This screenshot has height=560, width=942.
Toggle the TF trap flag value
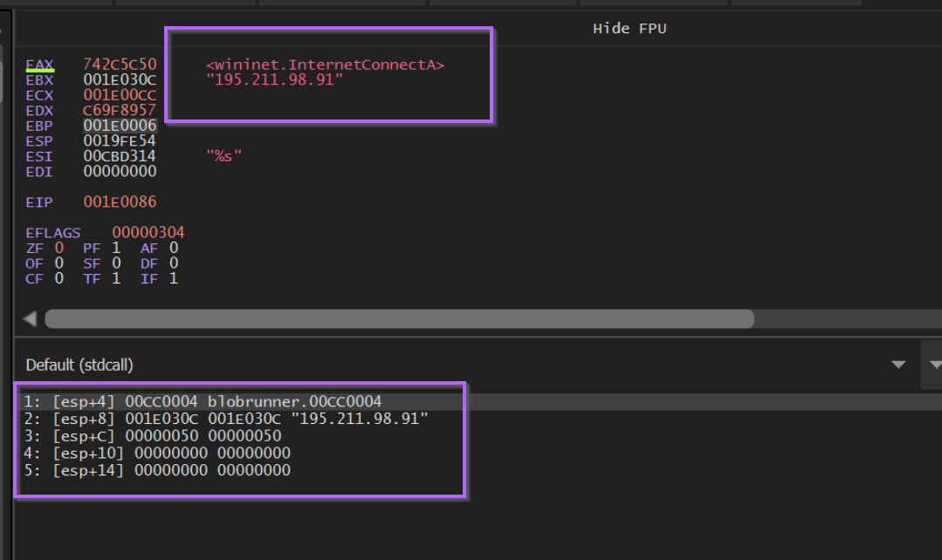[116, 278]
